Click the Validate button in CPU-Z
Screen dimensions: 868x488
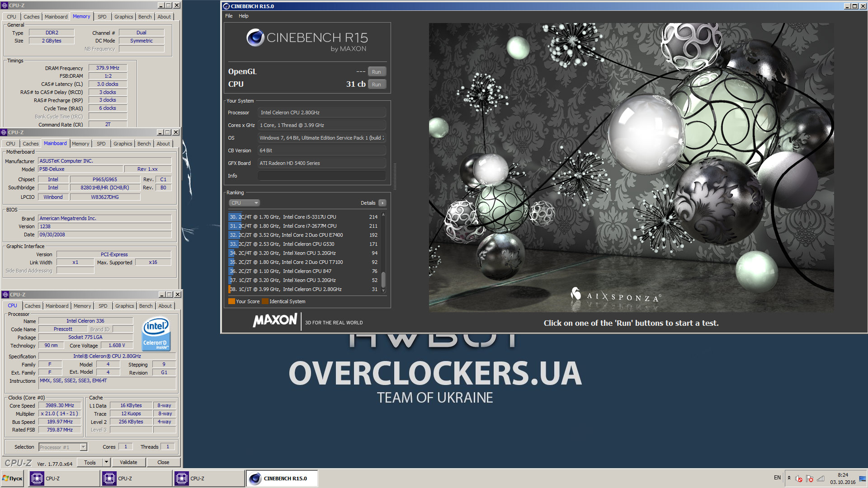tap(128, 462)
